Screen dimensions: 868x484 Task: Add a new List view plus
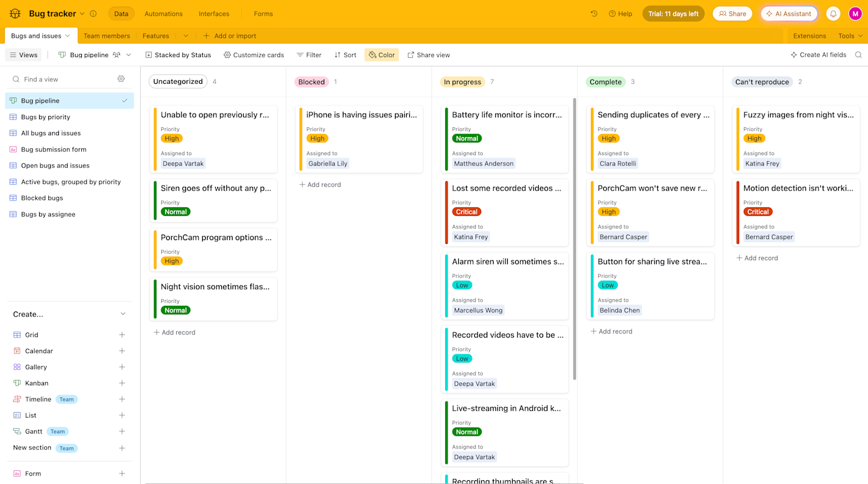122,415
